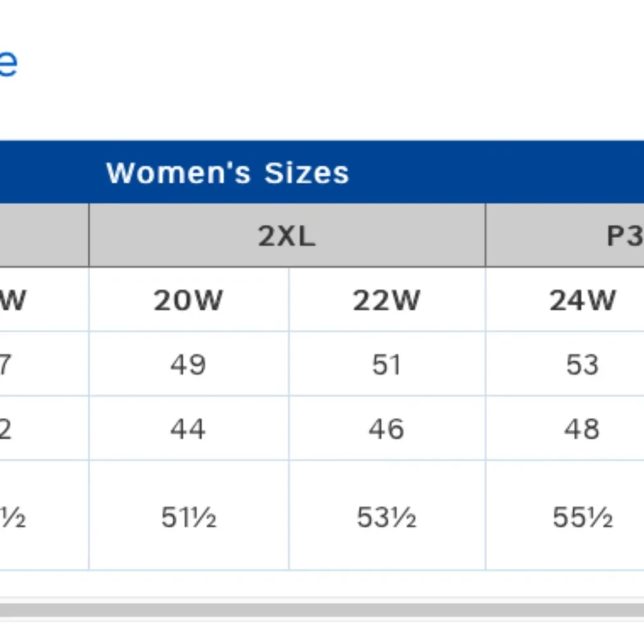Click the 51½ cell under 20W

pyautogui.click(x=189, y=516)
